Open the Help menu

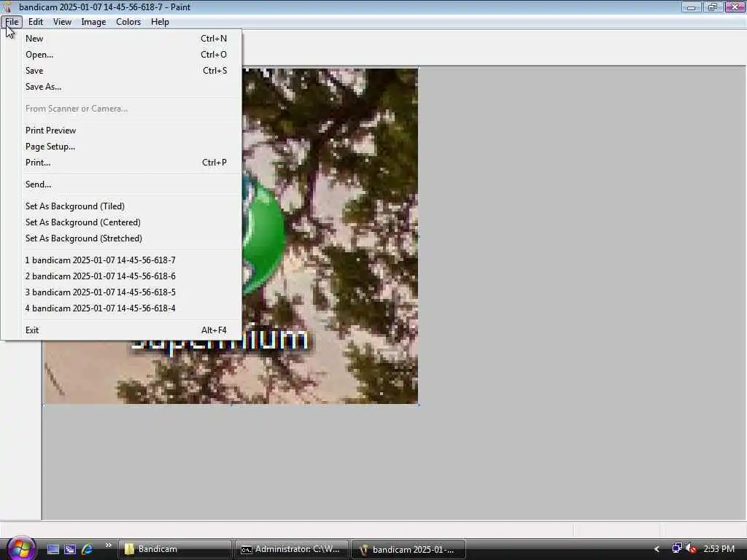tap(160, 22)
